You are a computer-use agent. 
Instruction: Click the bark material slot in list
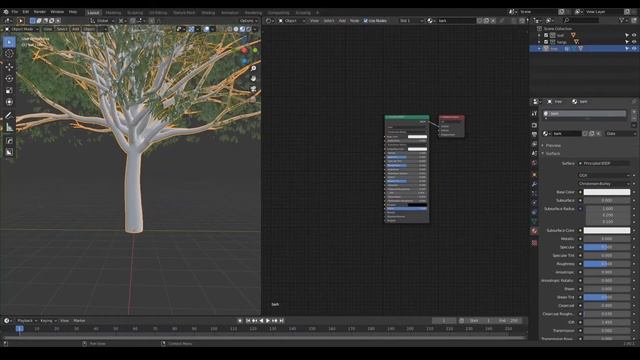point(584,113)
